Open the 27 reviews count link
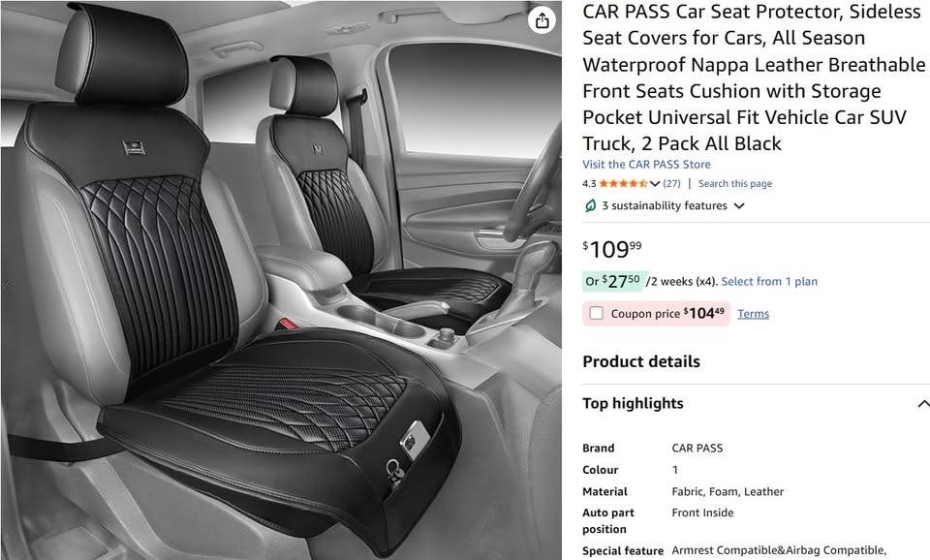 671,184
